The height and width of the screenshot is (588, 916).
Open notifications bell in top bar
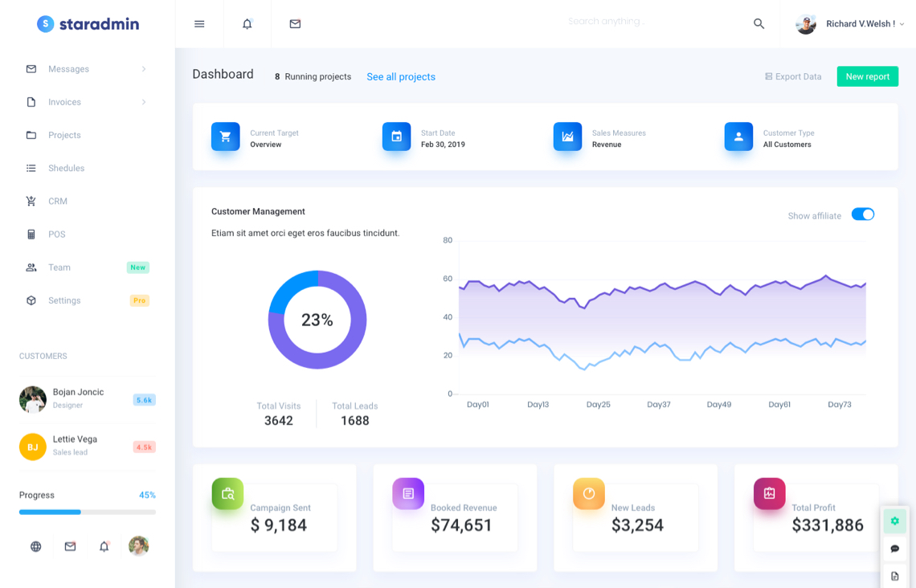pyautogui.click(x=247, y=24)
